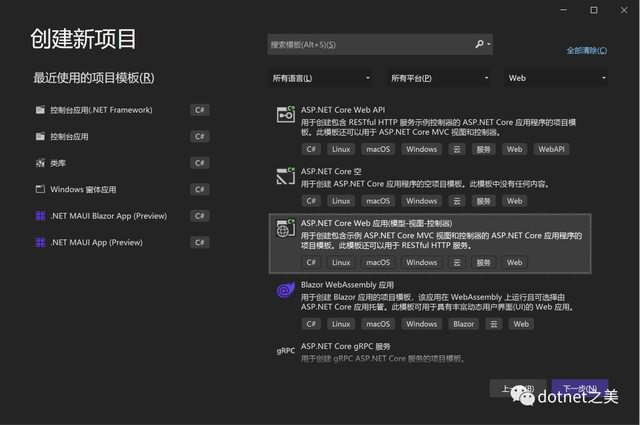Select ASP.NET Core Web 应用(模型-视图-控制器) template
Image resolution: width=640 pixels, height=425 pixels.
[x=430, y=244]
